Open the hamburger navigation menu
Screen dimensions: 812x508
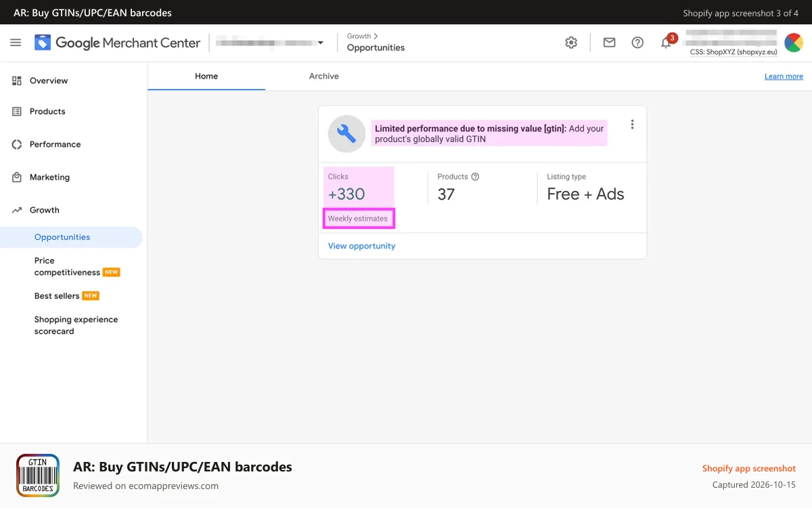[x=16, y=43]
